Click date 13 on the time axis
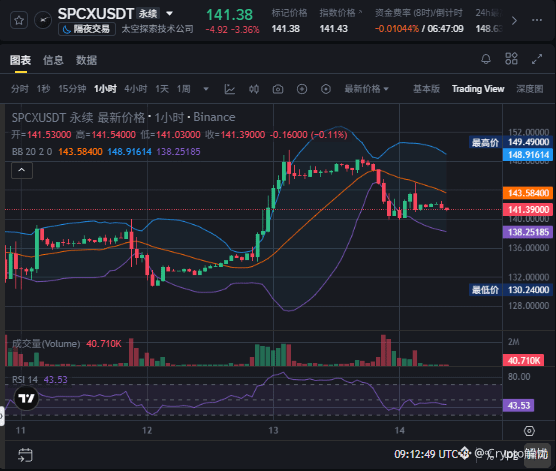The image size is (556, 471). [273, 431]
